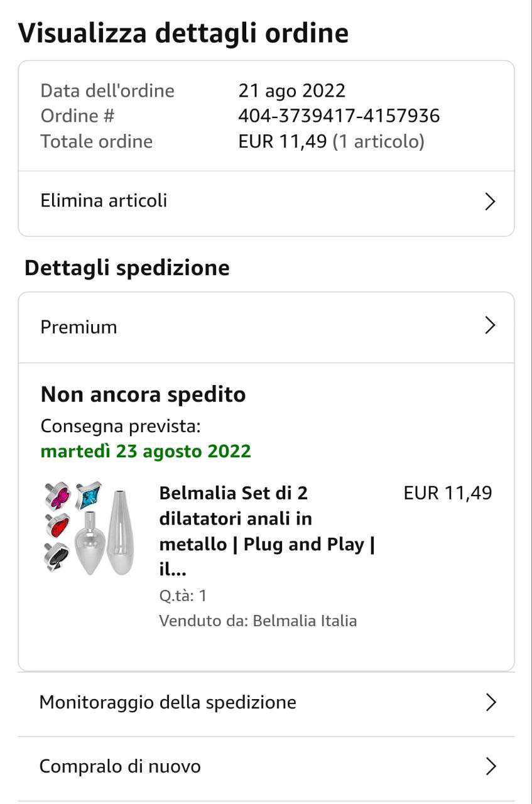The image size is (532, 804).
Task: Click the Q.tà: 1 quantity text
Action: 183,595
